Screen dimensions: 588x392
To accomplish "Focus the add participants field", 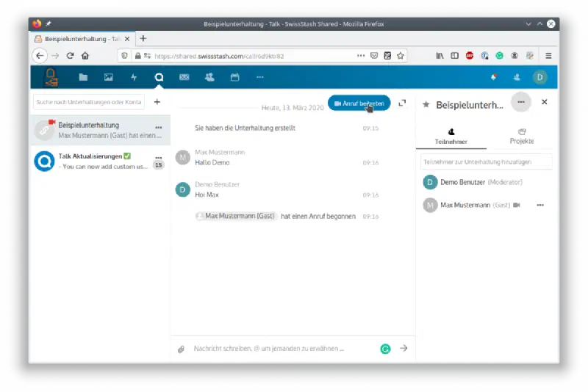I will pyautogui.click(x=486, y=161).
